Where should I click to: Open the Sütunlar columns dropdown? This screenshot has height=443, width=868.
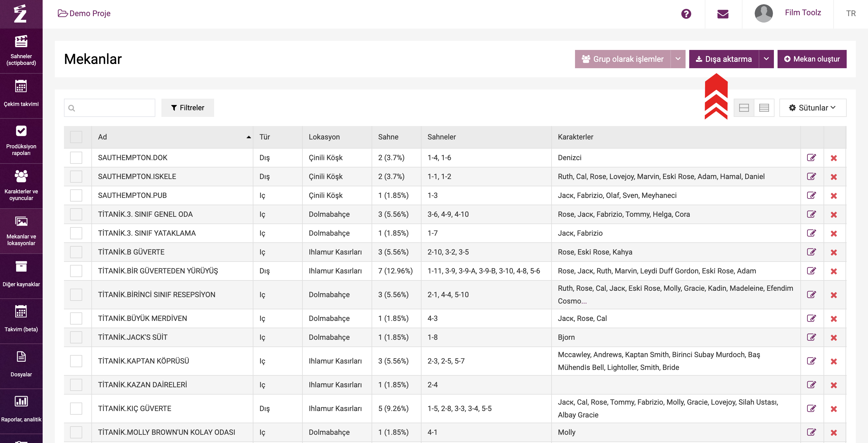(812, 108)
